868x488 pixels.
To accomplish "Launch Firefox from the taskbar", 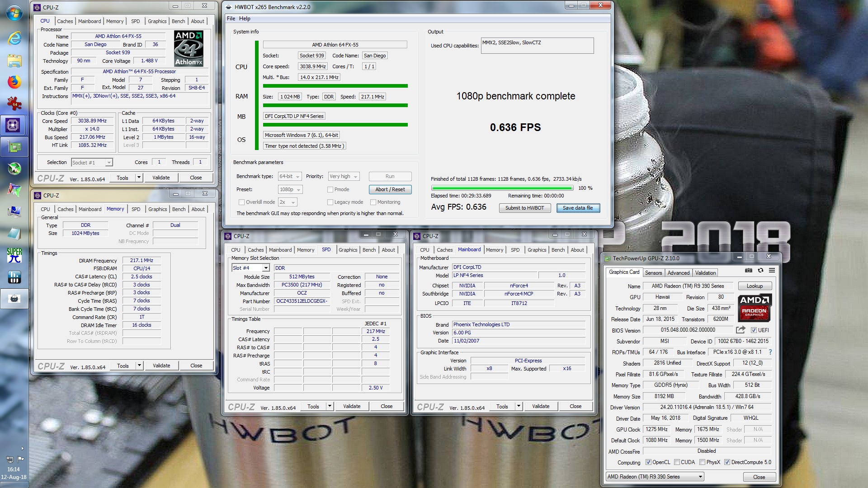I will (14, 82).
